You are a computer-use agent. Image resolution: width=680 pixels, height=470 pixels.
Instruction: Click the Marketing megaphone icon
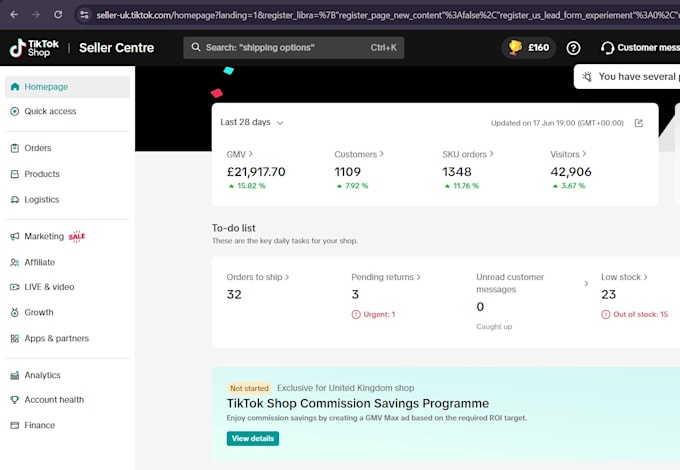[15, 236]
